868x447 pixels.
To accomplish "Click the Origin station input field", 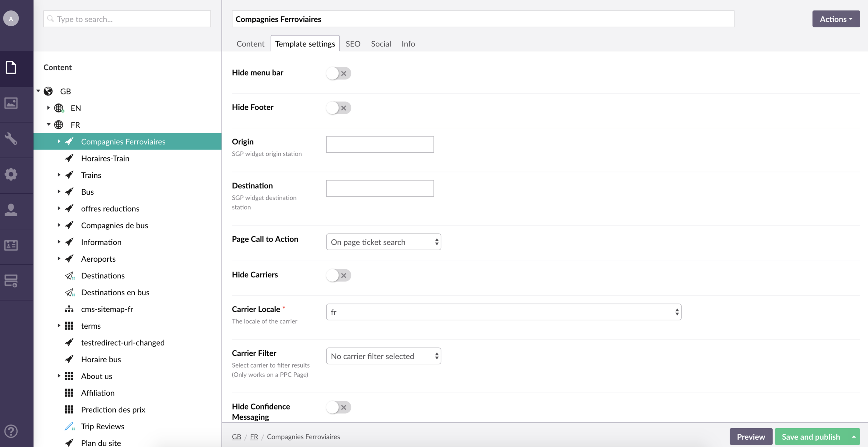I will [380, 144].
